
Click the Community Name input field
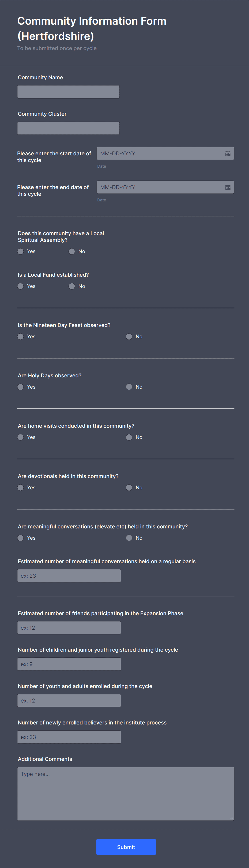point(68,91)
